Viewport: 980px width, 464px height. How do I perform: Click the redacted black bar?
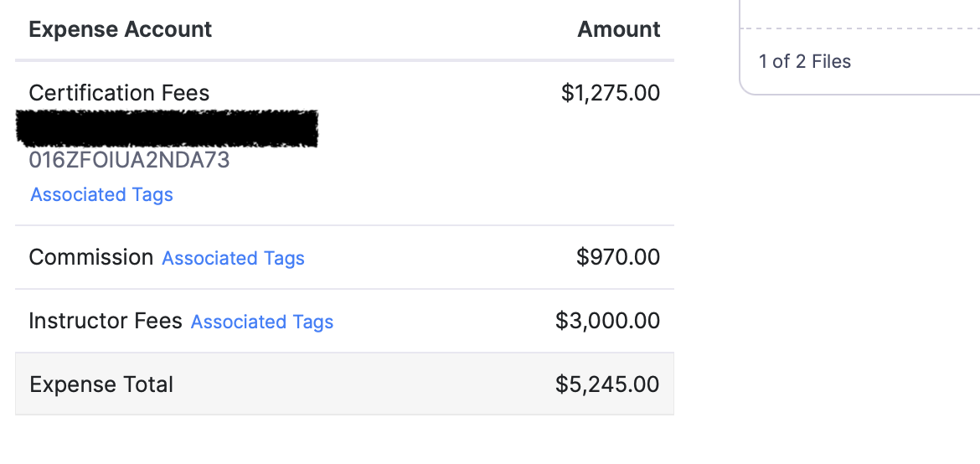click(168, 129)
